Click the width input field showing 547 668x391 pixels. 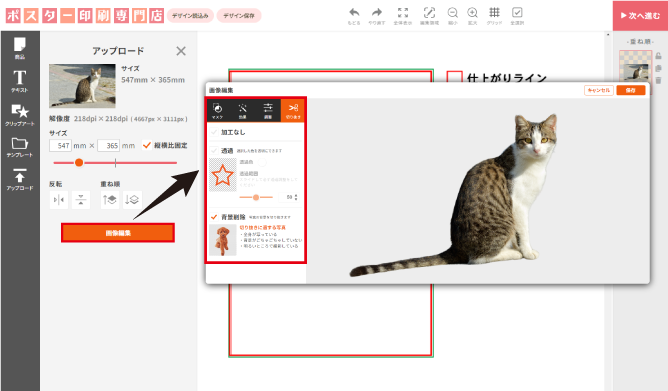60,146
